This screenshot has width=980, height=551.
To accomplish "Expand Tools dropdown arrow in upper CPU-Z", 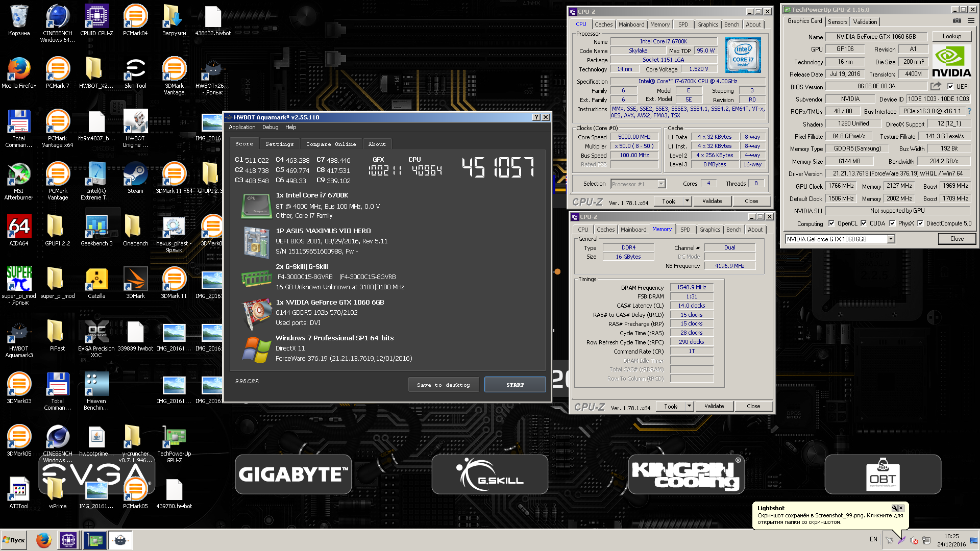I will (687, 202).
